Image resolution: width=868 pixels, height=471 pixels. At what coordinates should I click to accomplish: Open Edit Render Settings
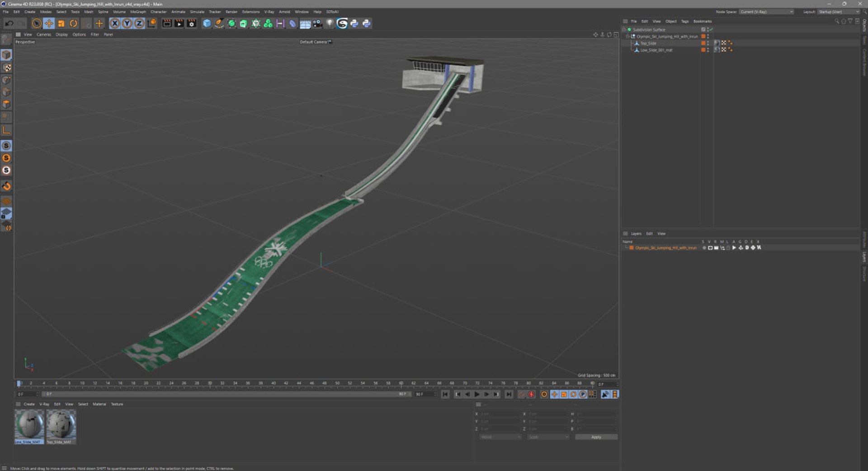click(191, 24)
